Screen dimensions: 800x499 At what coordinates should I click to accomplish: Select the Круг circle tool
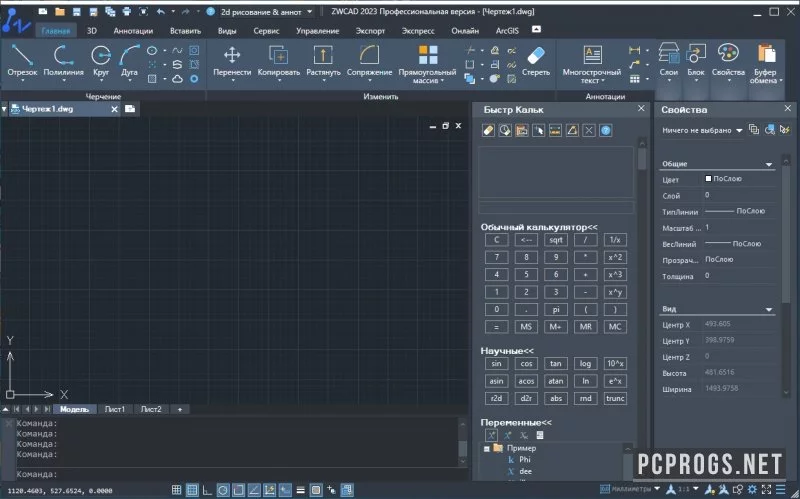tap(101, 61)
